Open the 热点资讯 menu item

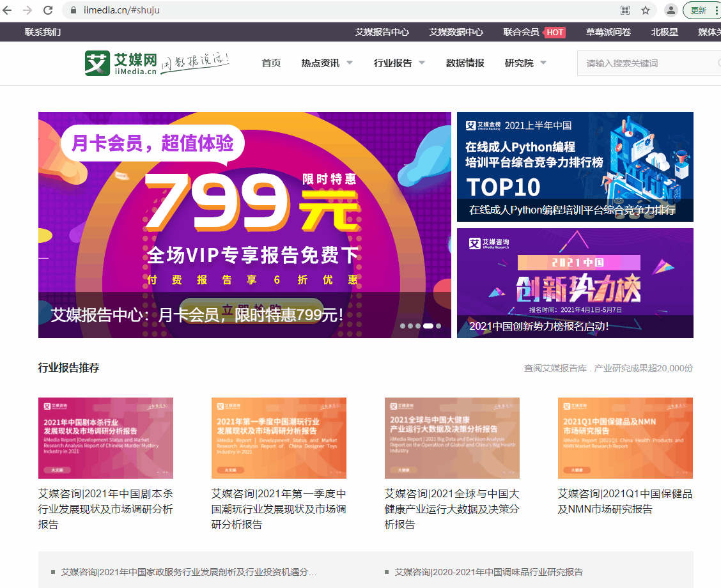(320, 63)
